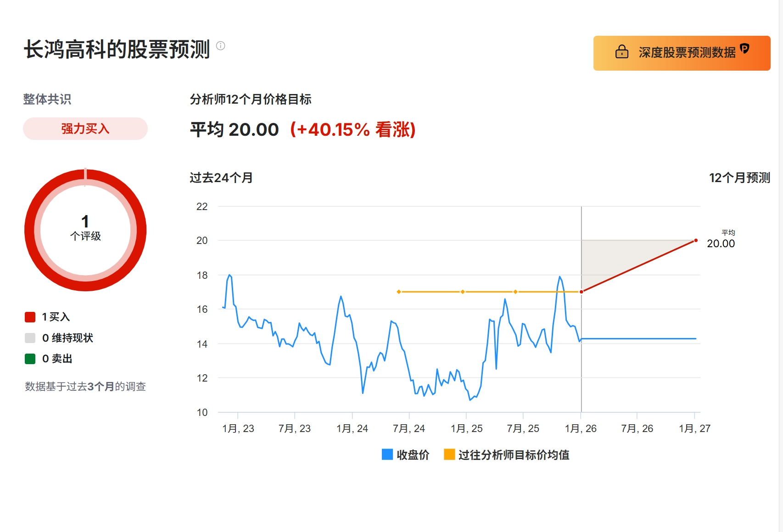Click the '10' y-axis value
This screenshot has height=532, width=783.
click(x=202, y=412)
